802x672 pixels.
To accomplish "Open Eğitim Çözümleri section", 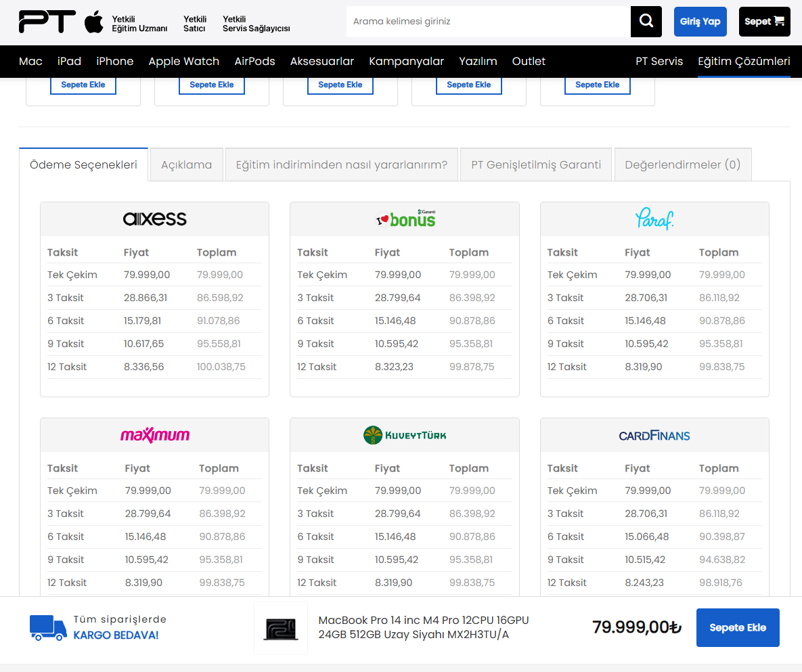I will click(x=744, y=62).
